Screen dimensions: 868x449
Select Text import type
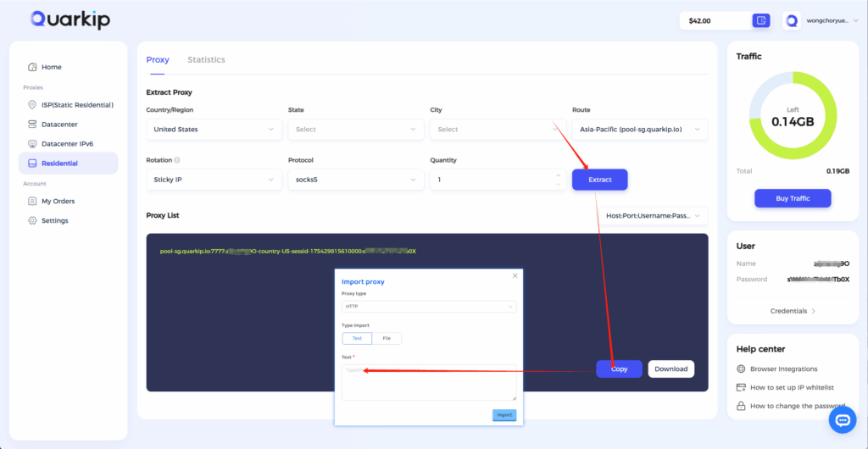click(357, 338)
